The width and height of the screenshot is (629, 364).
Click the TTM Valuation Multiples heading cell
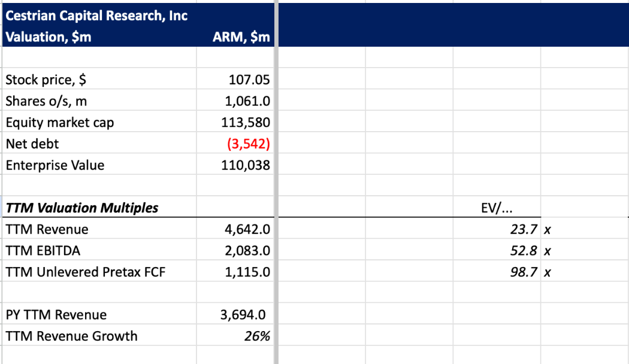click(82, 208)
